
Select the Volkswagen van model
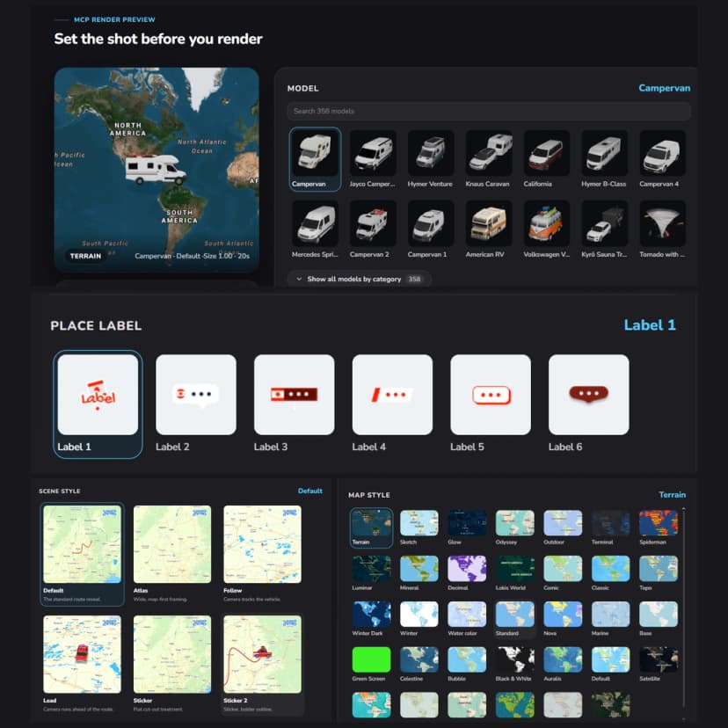[547, 223]
